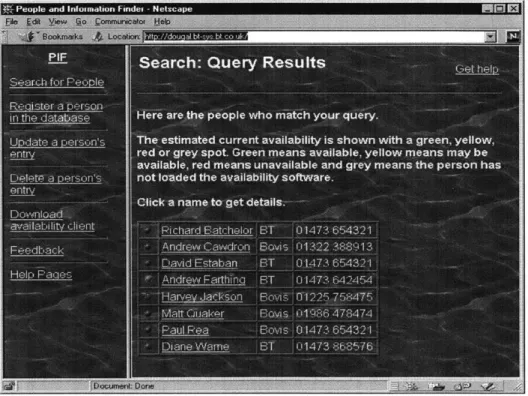Click the Bovis cell in Harvey Jackson's row

[274, 297]
